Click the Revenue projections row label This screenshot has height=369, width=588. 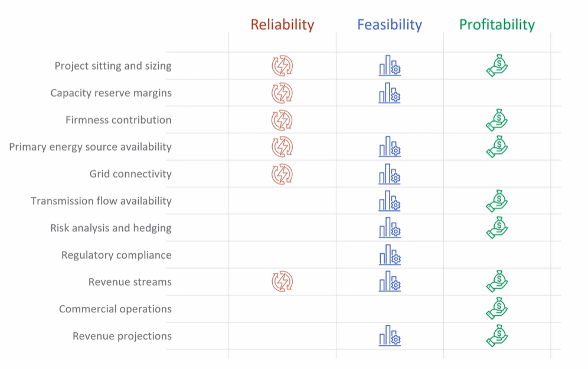point(122,336)
